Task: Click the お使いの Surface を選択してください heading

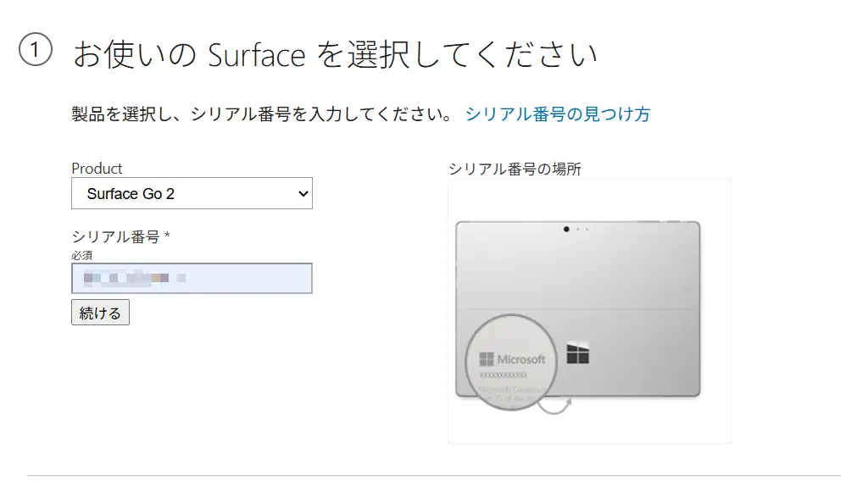Action: [x=335, y=55]
